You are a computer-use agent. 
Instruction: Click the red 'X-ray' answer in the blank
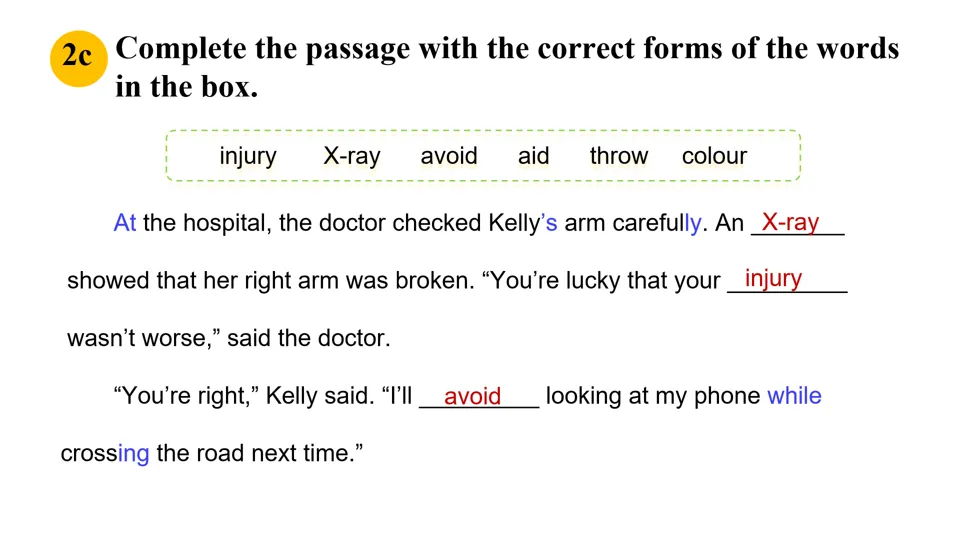790,222
